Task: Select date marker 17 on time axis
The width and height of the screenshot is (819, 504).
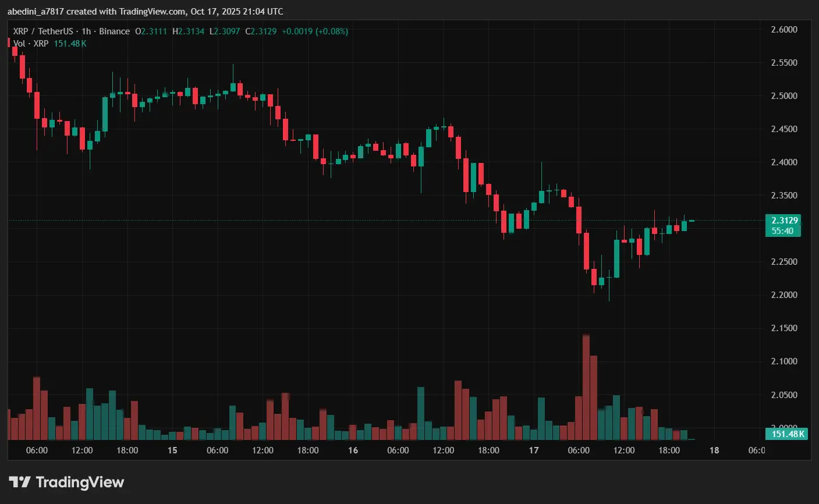Action: click(534, 450)
